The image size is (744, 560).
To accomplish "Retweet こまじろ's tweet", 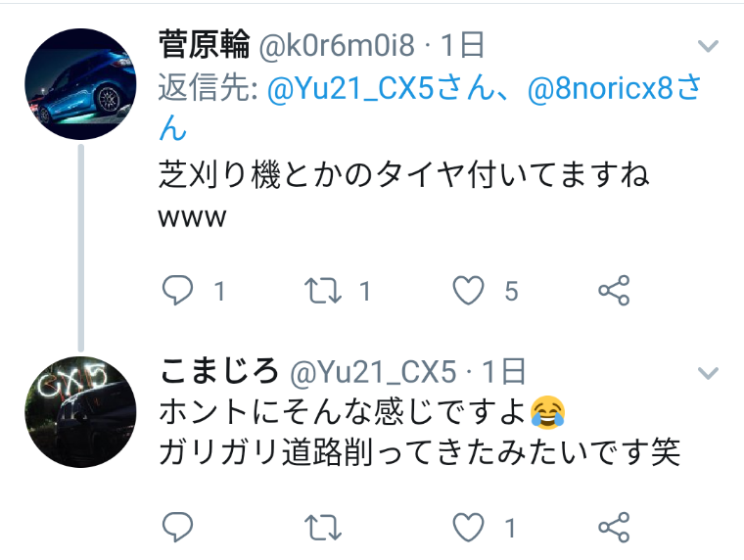I will tap(323, 528).
